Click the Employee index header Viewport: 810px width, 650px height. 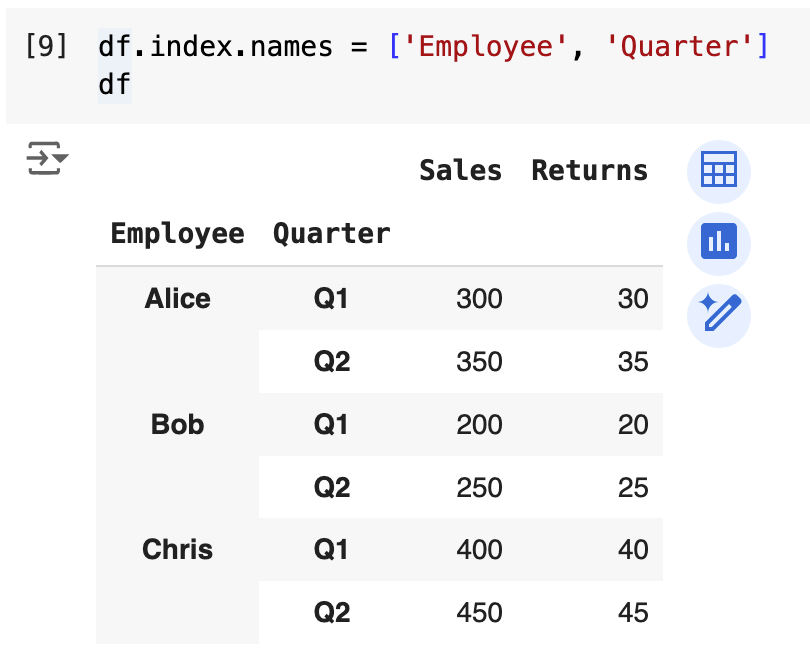pos(177,234)
